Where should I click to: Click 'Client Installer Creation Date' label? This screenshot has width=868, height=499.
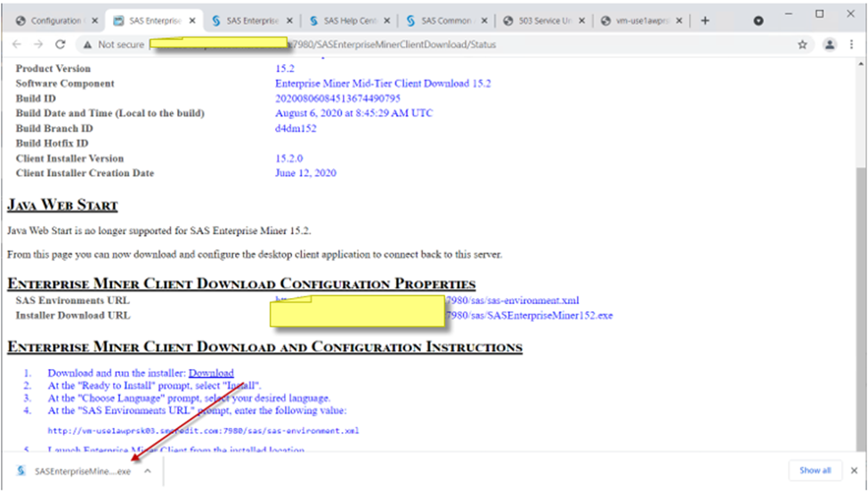pos(85,173)
